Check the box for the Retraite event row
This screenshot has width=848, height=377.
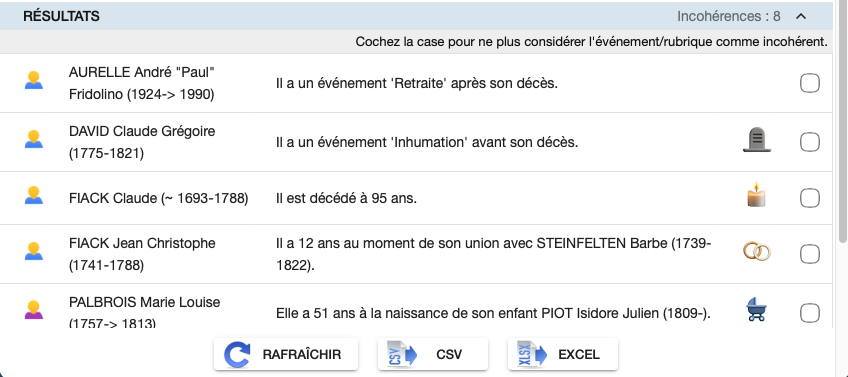810,83
